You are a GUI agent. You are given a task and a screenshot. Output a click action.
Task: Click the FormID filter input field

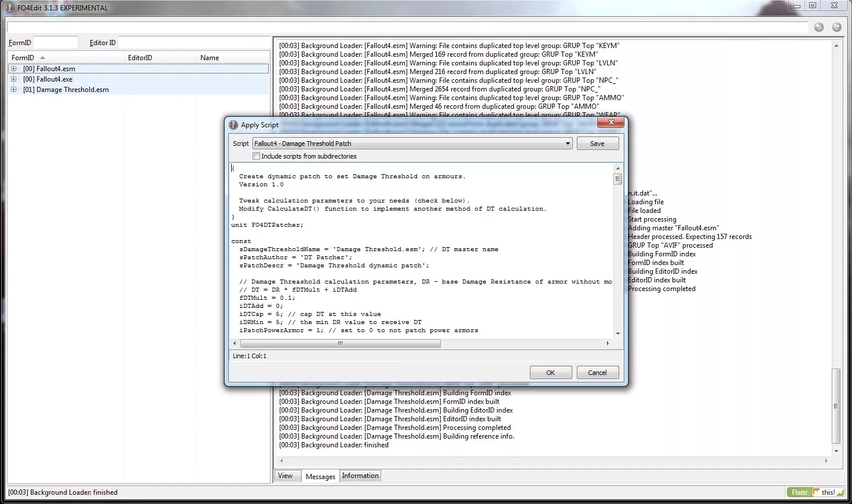[x=56, y=42]
